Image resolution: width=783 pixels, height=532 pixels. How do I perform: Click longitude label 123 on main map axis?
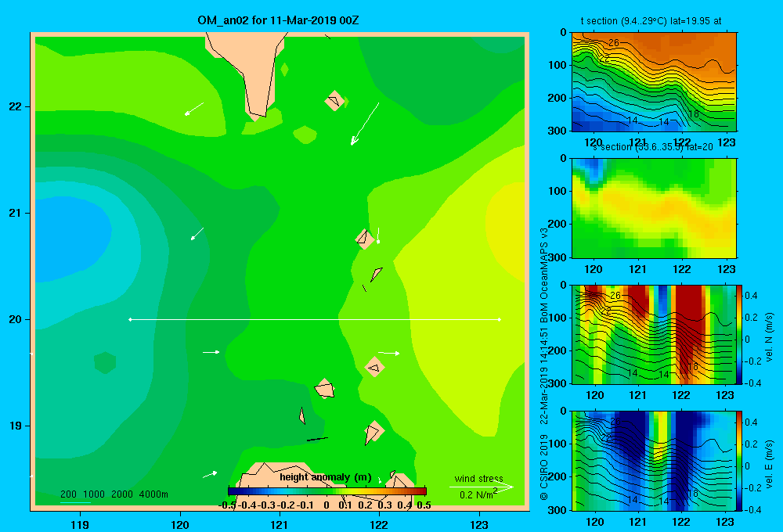point(479,524)
